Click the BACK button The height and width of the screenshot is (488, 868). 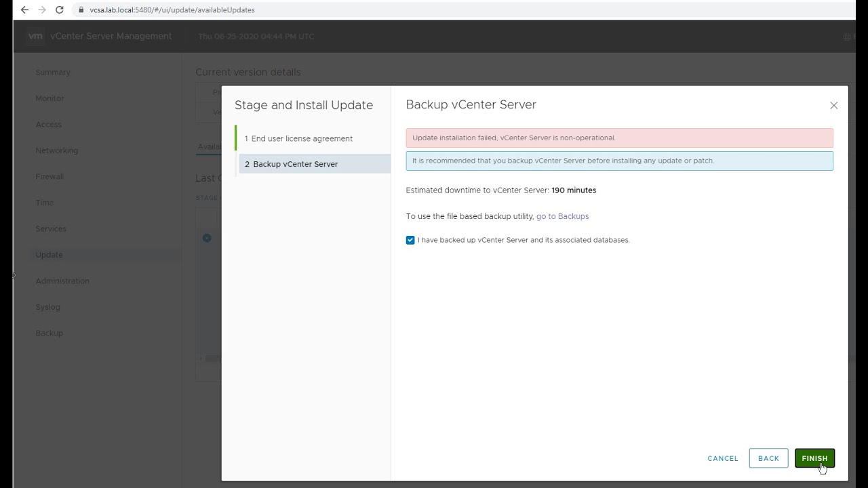click(768, 458)
